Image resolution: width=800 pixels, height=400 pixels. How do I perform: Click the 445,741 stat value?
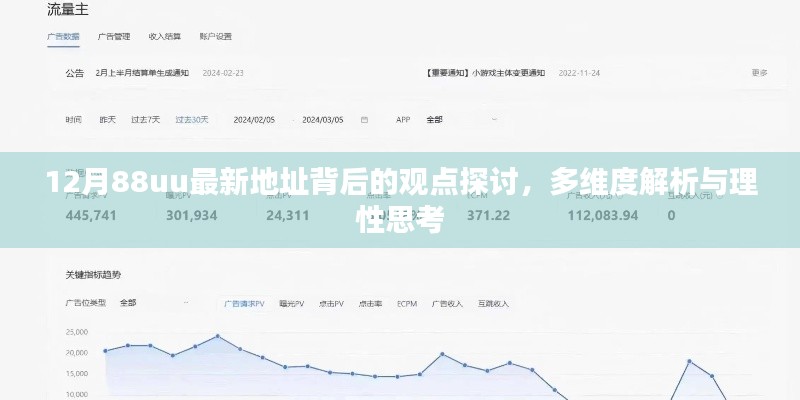click(91, 215)
